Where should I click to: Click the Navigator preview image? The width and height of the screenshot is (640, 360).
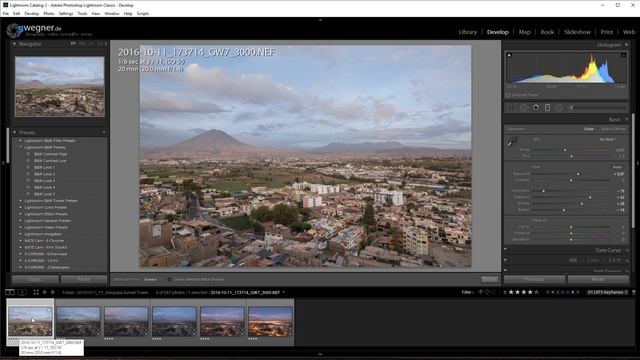tap(60, 87)
